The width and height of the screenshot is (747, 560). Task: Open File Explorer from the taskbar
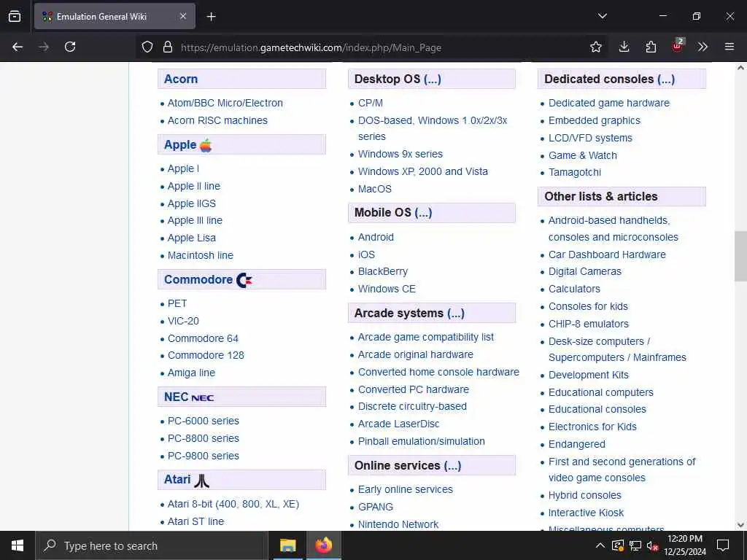coord(287,545)
